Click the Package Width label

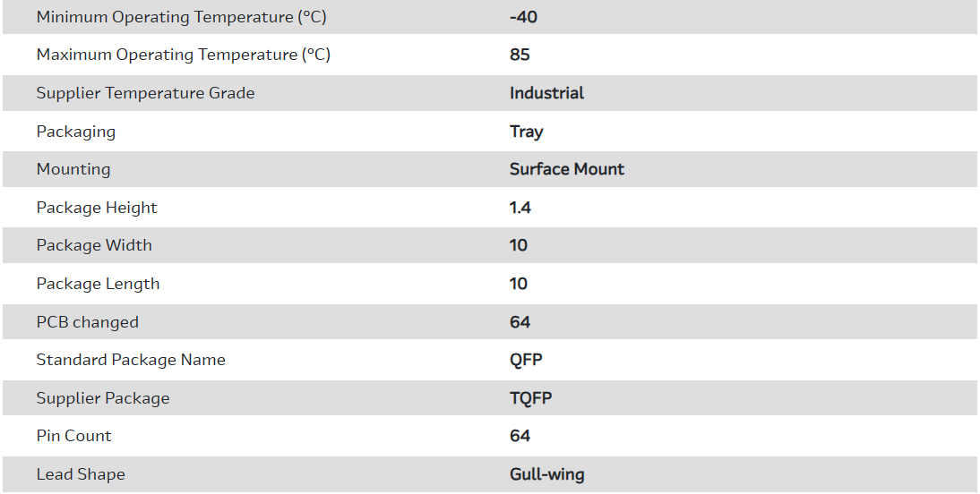pyautogui.click(x=94, y=245)
